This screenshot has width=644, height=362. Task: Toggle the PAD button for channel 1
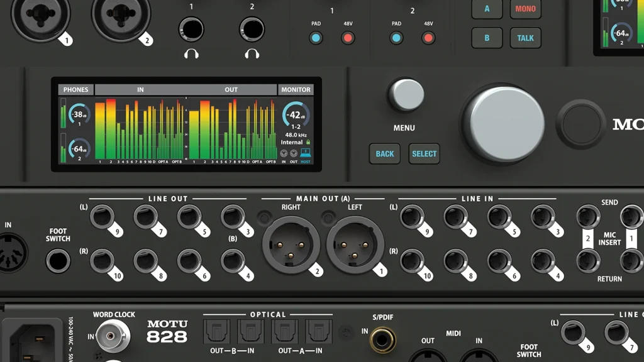[x=316, y=38]
